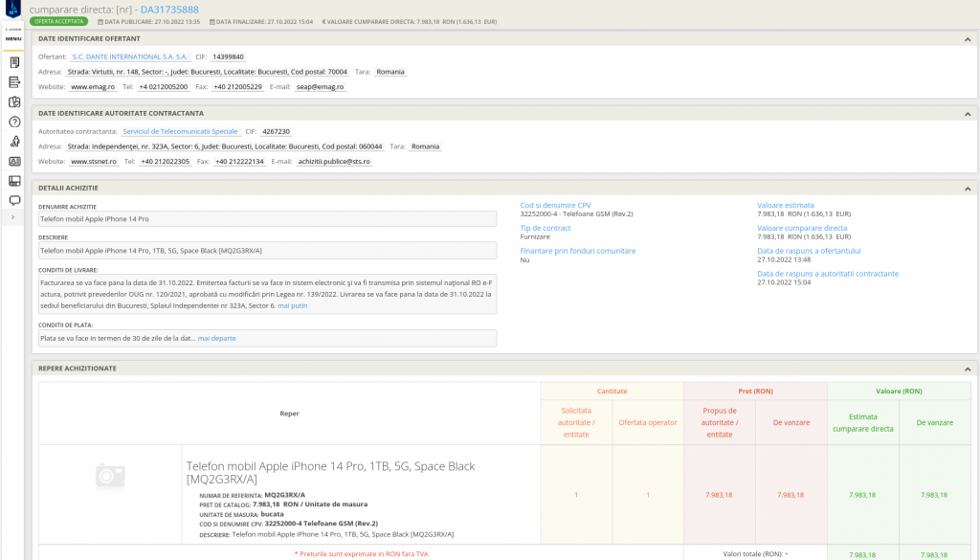Open Serviciul de Telecomunicatii Speciale link
This screenshot has height=560, width=980.
point(180,131)
